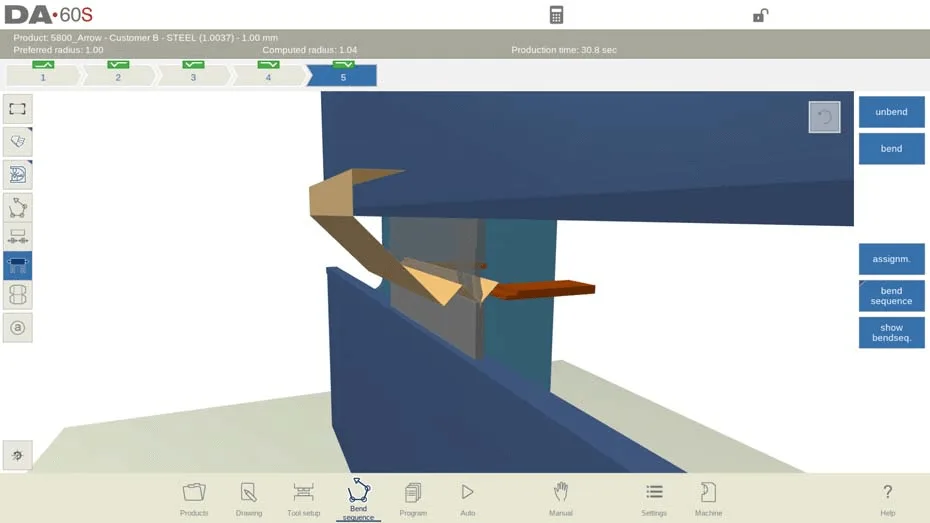Click the backgauge finger position icon

click(x=18, y=237)
